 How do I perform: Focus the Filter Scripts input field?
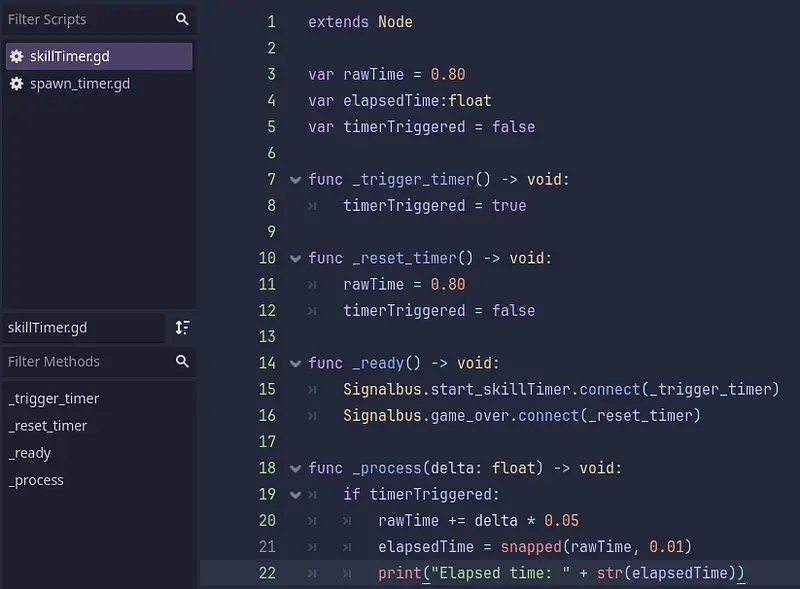click(85, 19)
